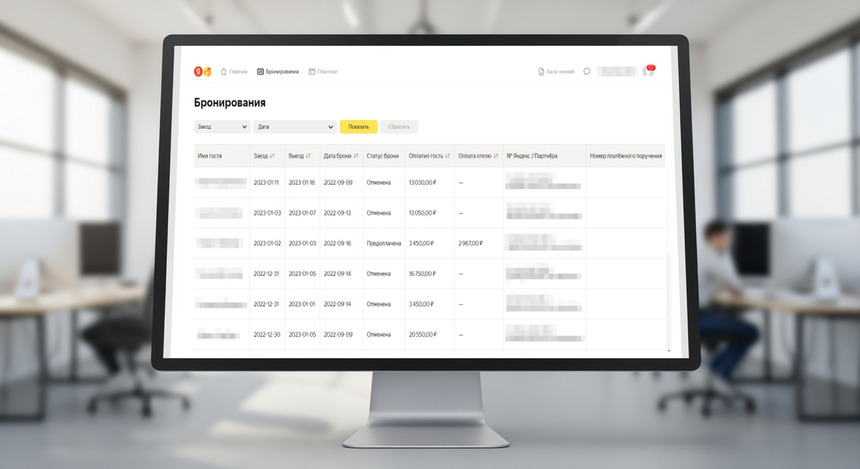Image resolution: width=860 pixels, height=469 pixels.
Task: Click the Номер платёжного поручения column header
Action: pyautogui.click(x=625, y=156)
